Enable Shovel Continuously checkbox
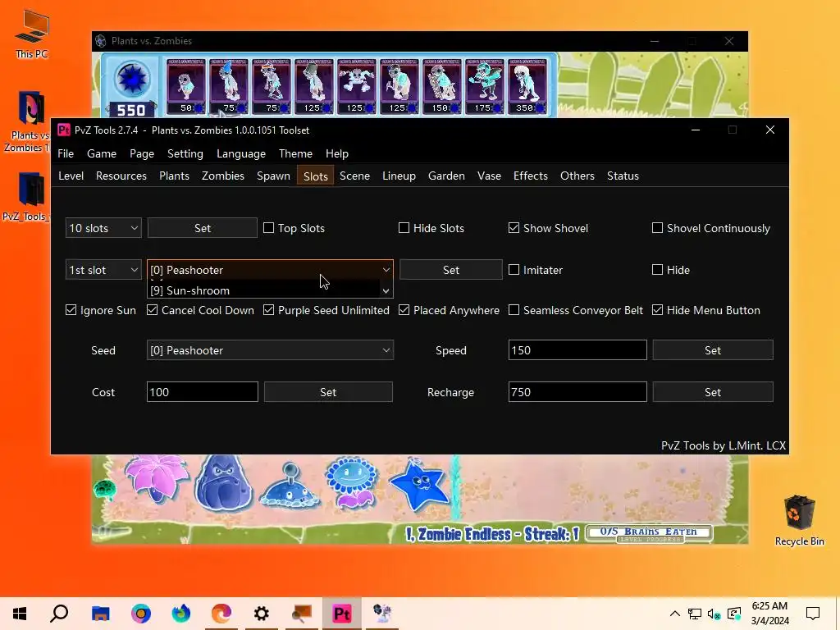This screenshot has width=840, height=630. 711,228
